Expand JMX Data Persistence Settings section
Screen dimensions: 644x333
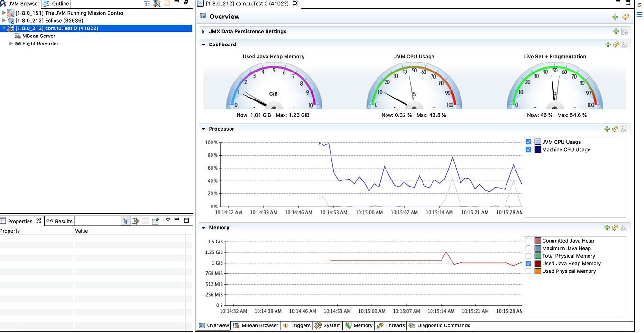tap(203, 32)
